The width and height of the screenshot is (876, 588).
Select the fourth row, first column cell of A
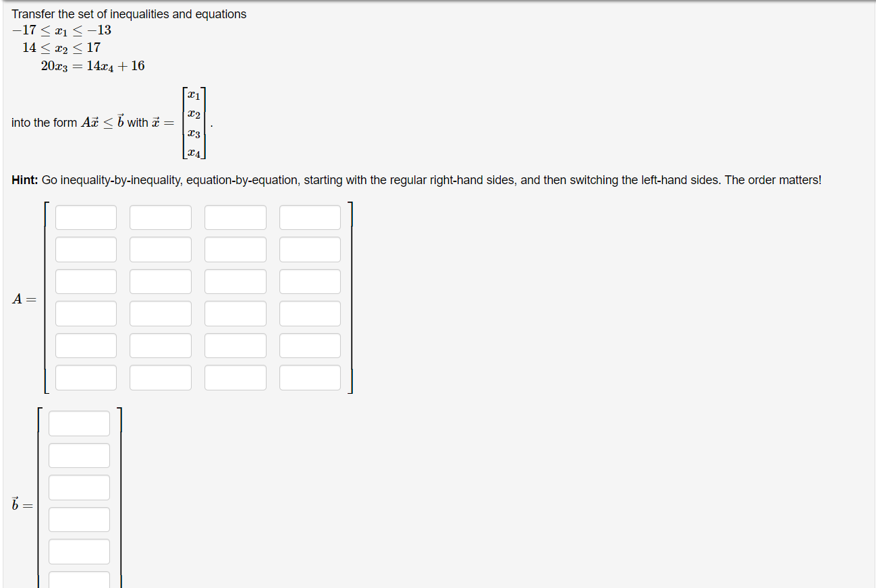pyautogui.click(x=86, y=313)
